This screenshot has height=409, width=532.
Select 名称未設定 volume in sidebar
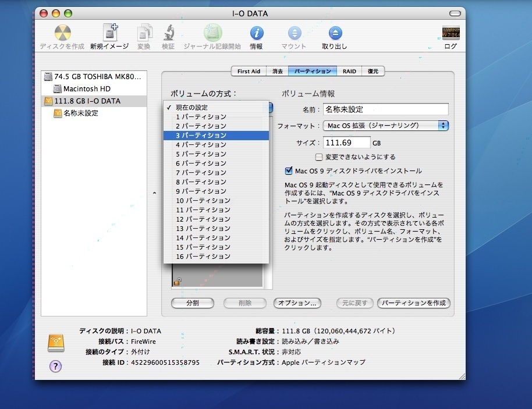(x=94, y=113)
